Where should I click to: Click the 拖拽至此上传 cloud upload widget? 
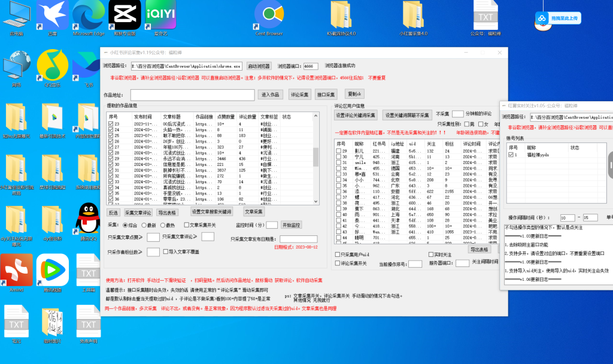tap(558, 19)
